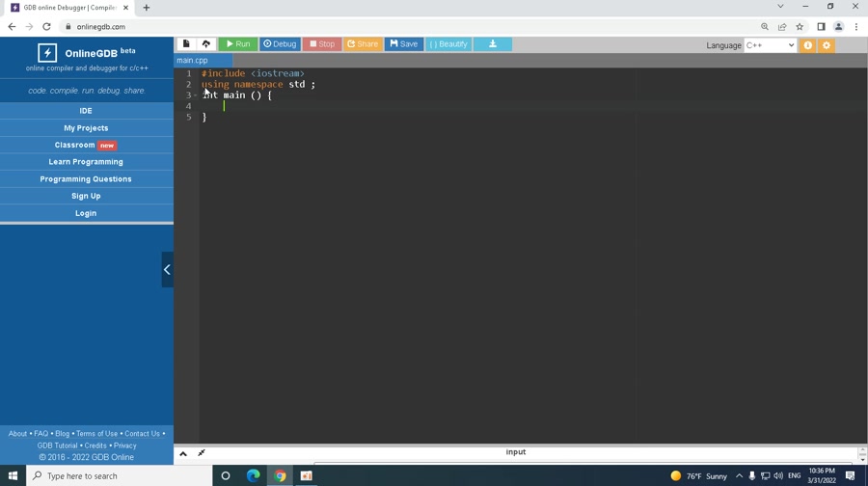Open the volume speaker tray icon
The height and width of the screenshot is (486, 868).
tap(778, 476)
